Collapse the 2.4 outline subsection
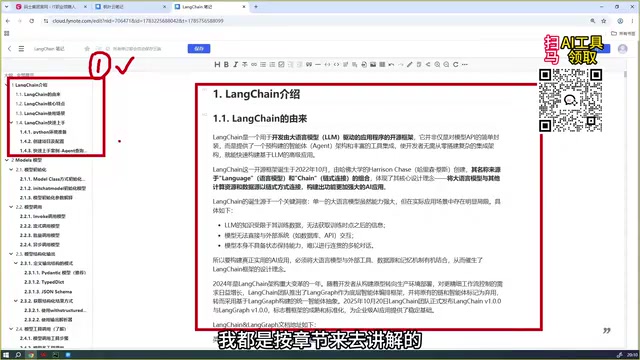The height and width of the screenshot is (360, 640). point(11,329)
